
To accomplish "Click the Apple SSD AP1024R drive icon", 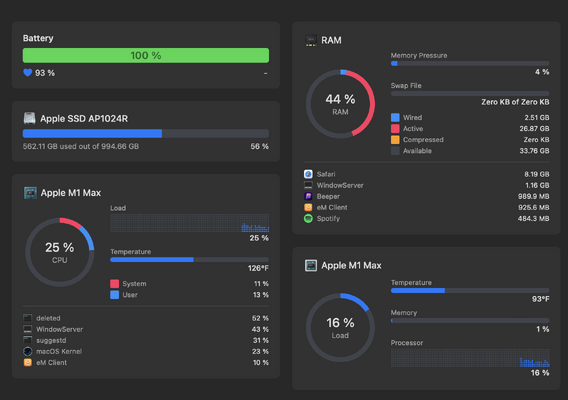I will (x=29, y=118).
